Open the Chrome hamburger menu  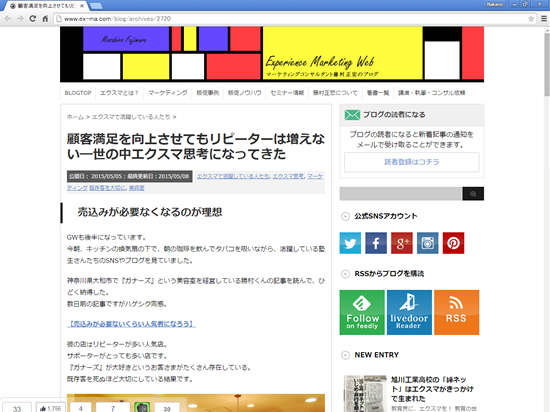point(544,19)
